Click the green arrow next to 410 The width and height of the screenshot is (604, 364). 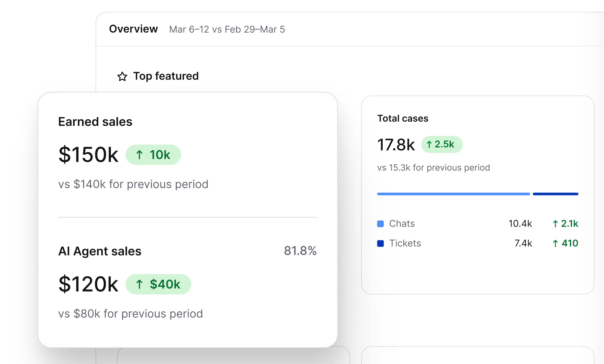click(x=555, y=243)
